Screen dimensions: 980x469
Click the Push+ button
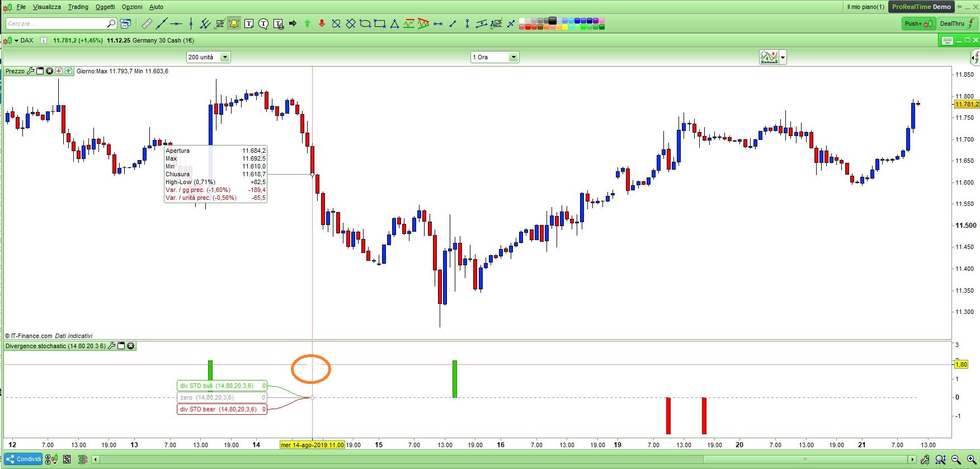point(919,24)
